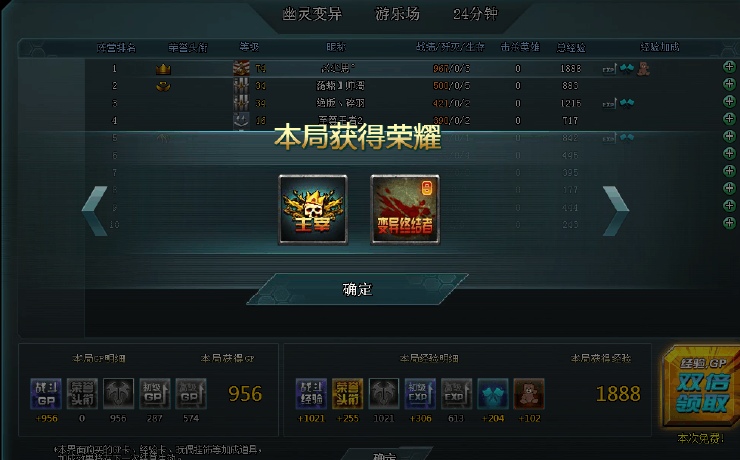Click the 战斗GP icon in GP details
Viewport: 740px width, 460px height.
[46, 393]
